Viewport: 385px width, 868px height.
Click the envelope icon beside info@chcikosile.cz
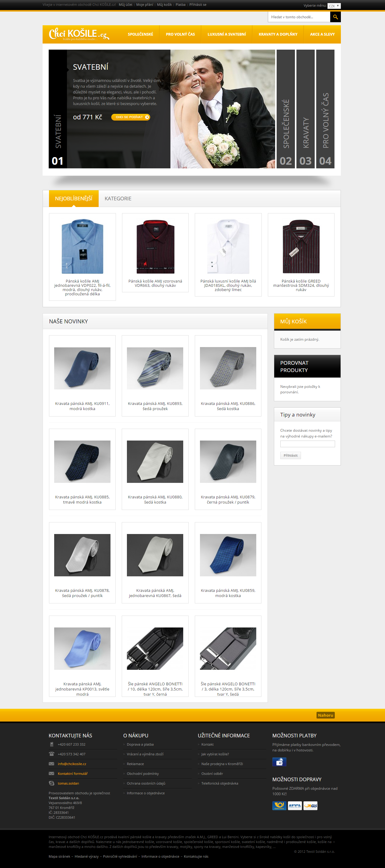coord(51,764)
